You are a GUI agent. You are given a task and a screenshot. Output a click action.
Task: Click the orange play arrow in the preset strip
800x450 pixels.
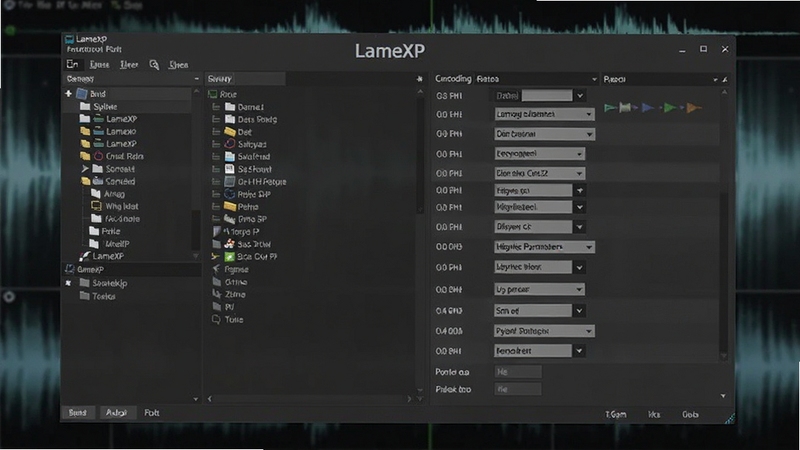tap(693, 108)
